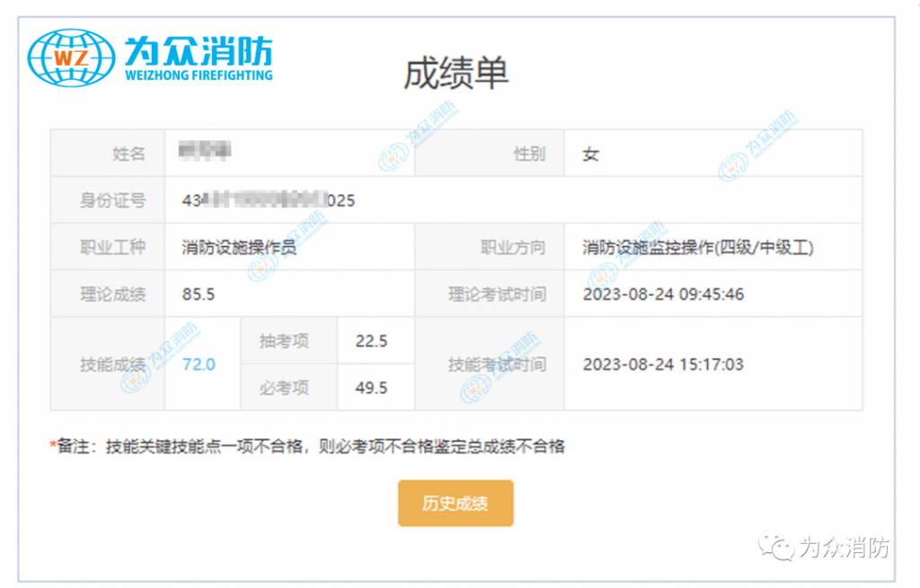Click the 抽考项 label cell

[x=288, y=340]
